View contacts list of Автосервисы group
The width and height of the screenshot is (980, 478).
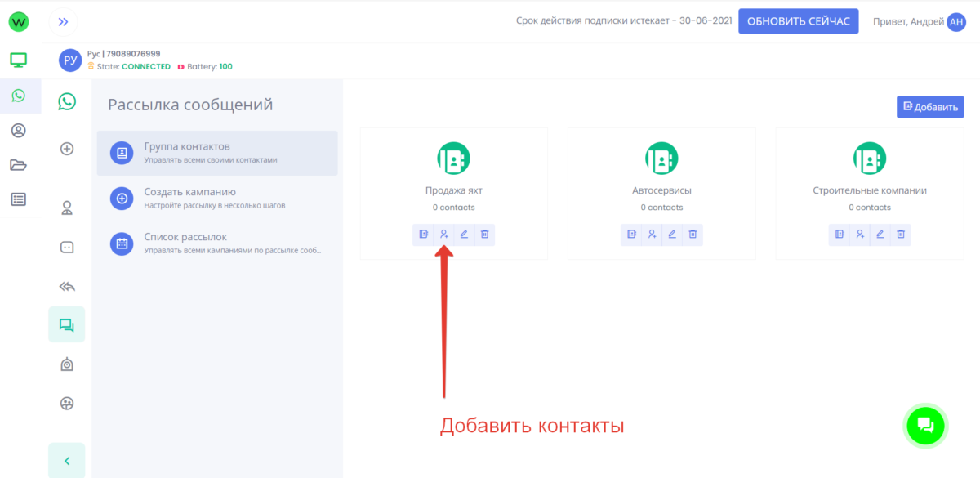(x=631, y=235)
